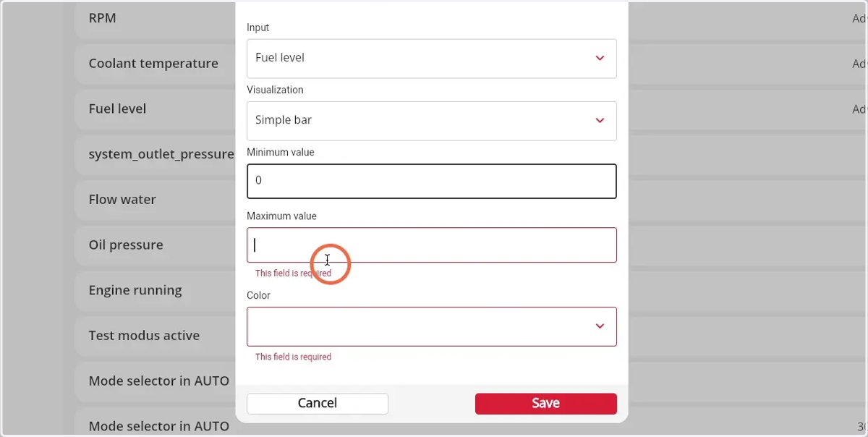The height and width of the screenshot is (437, 868).
Task: Expand the empty Color select box
Action: click(432, 326)
